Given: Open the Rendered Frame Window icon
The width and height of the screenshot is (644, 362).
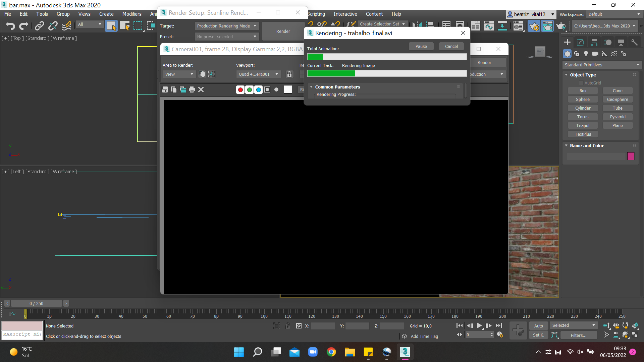Looking at the screenshot, I should coord(547,26).
